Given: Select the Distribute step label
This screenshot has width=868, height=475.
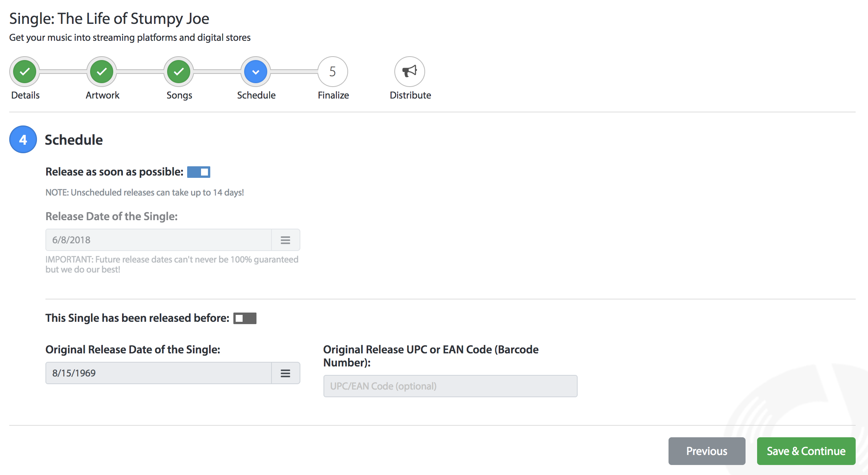Looking at the screenshot, I should [x=411, y=95].
